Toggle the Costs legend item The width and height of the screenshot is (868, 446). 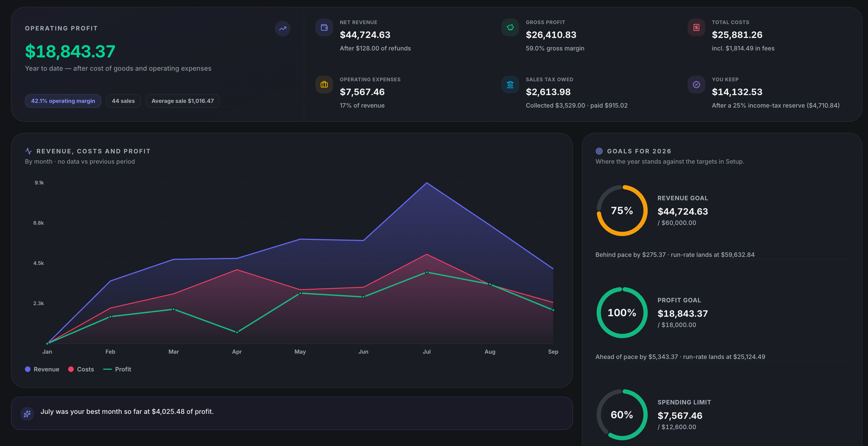point(81,369)
